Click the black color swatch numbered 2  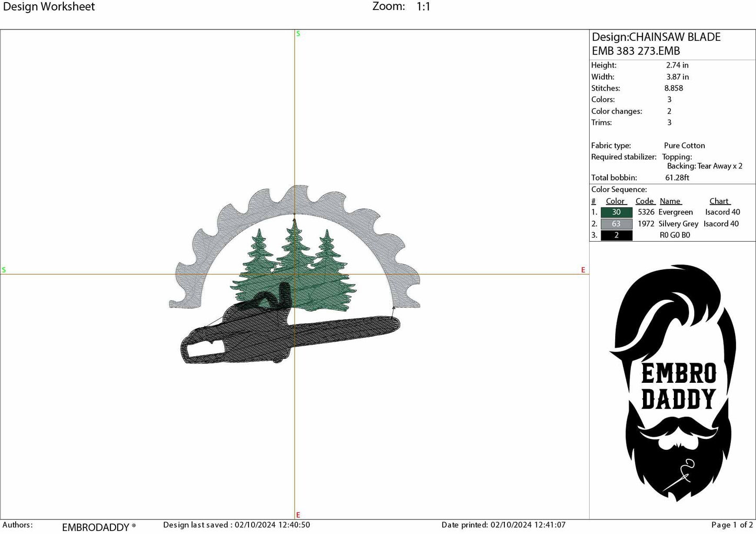[x=616, y=235]
